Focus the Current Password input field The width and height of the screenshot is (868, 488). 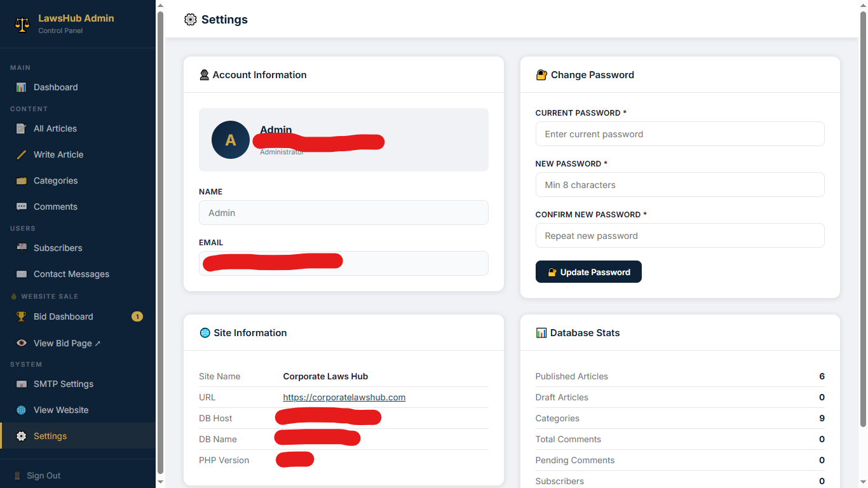pos(679,134)
